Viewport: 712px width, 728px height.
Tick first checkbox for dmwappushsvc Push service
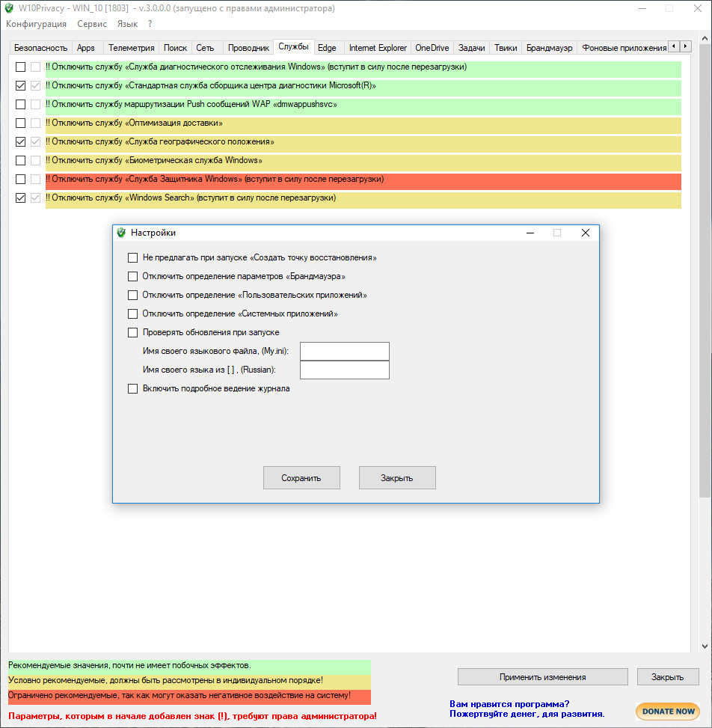click(x=20, y=105)
